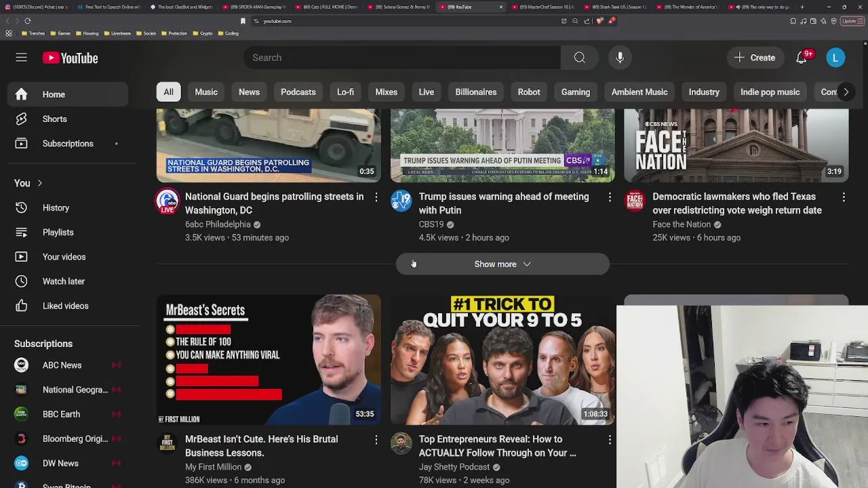Open options menu for Democratic lawmakers video
Image resolution: width=868 pixels, height=488 pixels.
(844, 197)
